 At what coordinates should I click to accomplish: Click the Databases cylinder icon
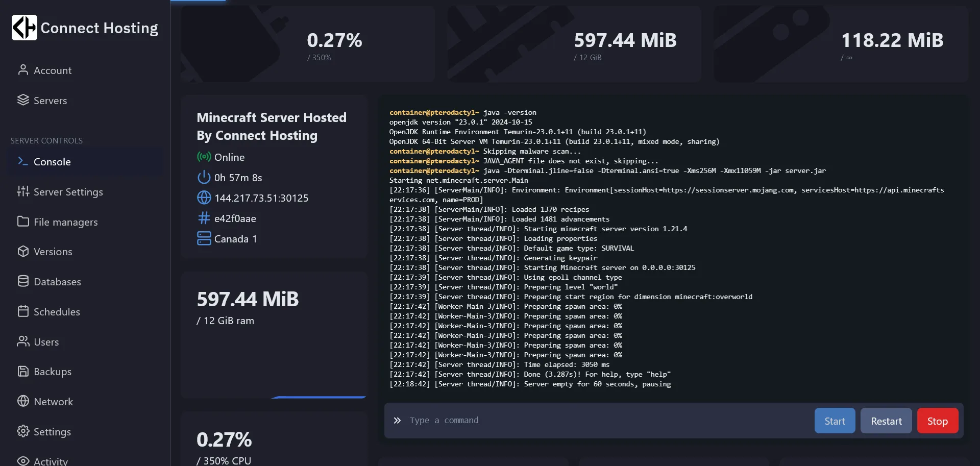tap(23, 281)
